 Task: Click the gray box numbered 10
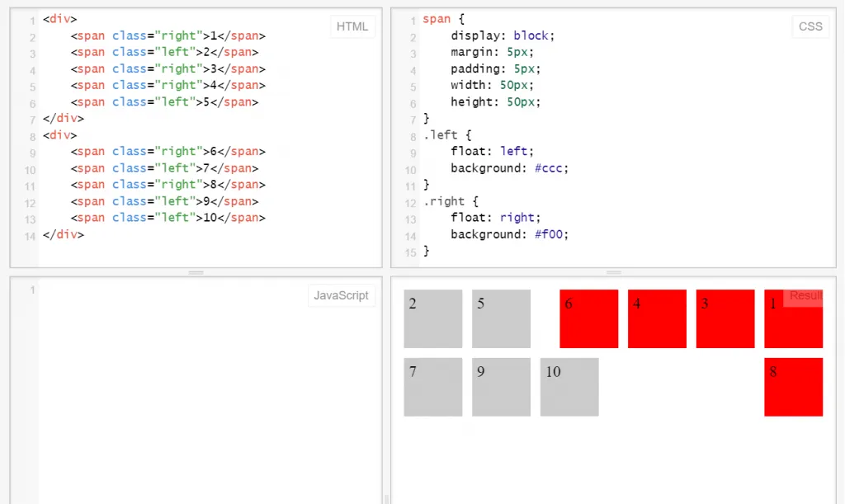(569, 387)
